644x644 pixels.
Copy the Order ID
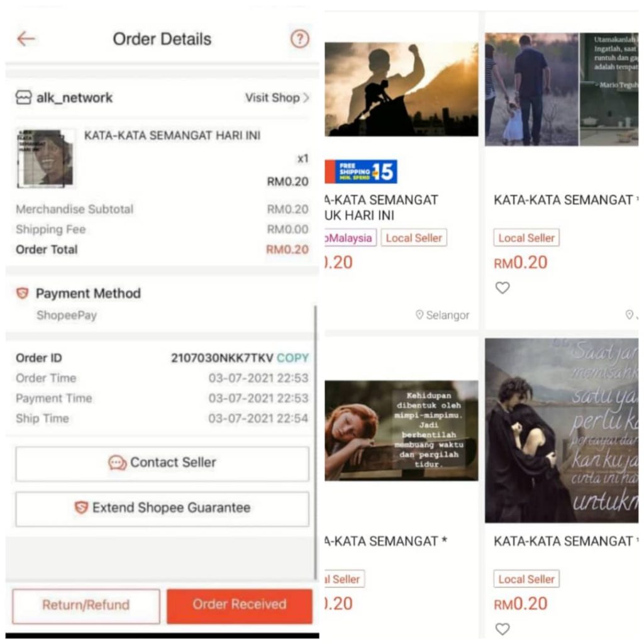[x=293, y=358]
